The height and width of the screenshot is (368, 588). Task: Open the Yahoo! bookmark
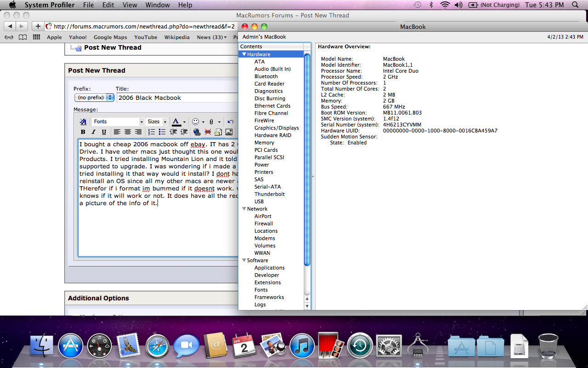tap(78, 37)
